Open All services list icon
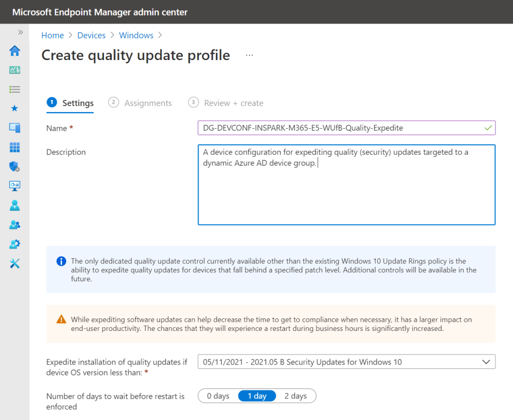 point(15,89)
